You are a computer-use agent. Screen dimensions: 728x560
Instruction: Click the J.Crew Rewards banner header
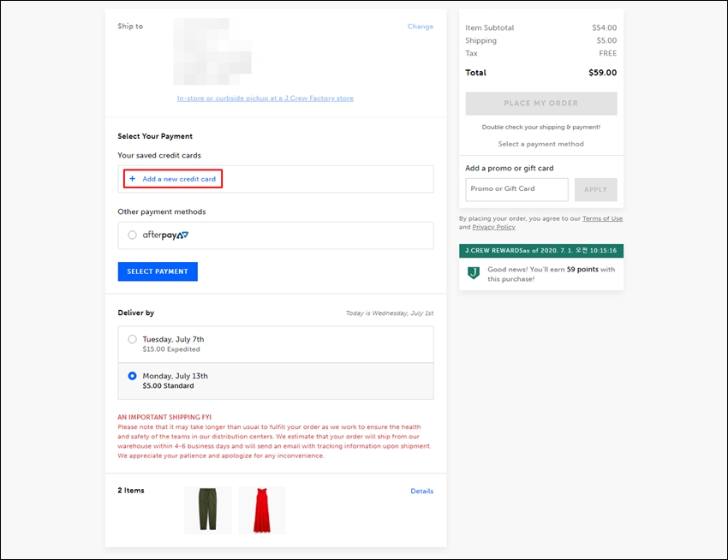pyautogui.click(x=541, y=251)
